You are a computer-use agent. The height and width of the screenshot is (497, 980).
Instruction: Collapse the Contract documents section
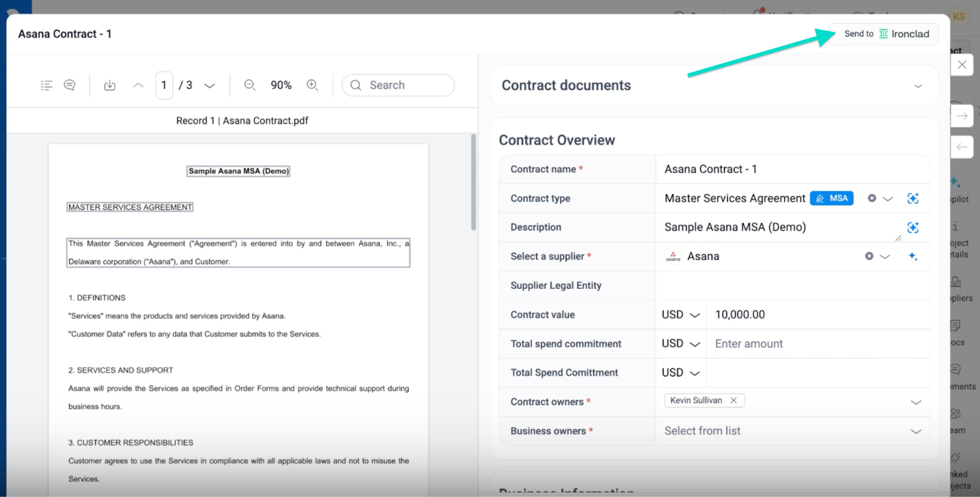tap(918, 86)
